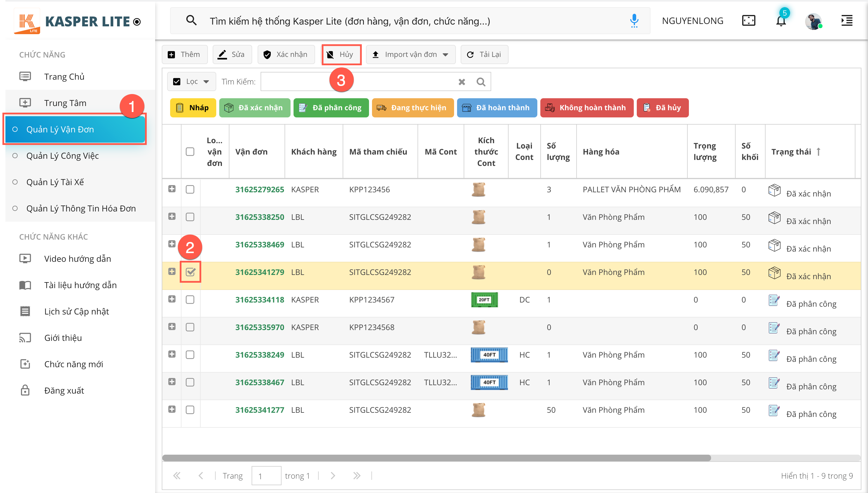
Task: Expand the Import vận đơn dropdown
Action: (x=445, y=55)
